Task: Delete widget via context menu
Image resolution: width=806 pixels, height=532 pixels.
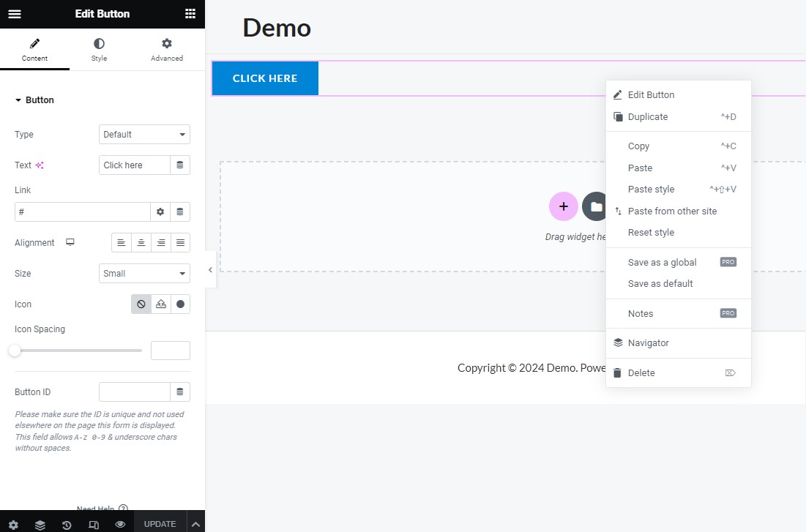Action: pos(679,372)
